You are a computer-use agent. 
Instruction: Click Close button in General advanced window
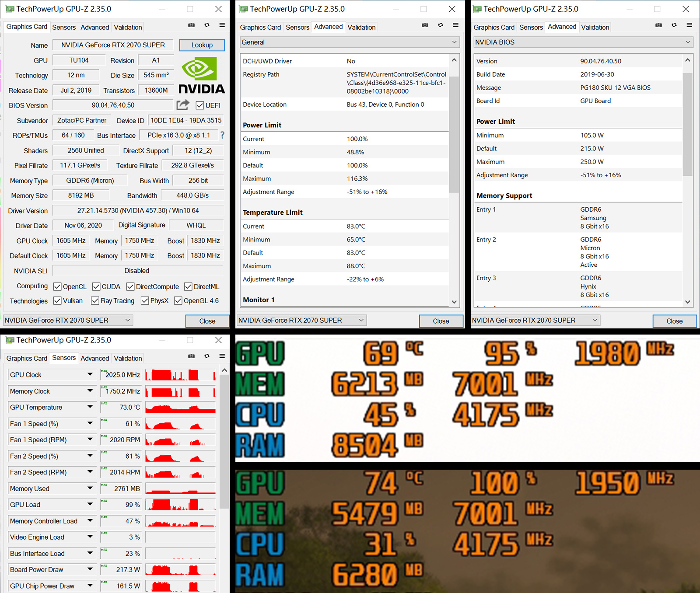[441, 321]
